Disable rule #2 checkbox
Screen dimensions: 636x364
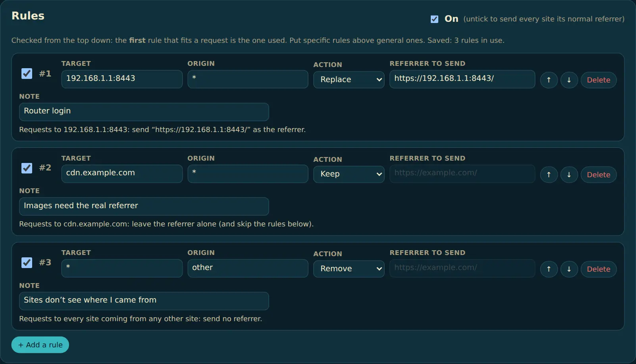(x=27, y=168)
